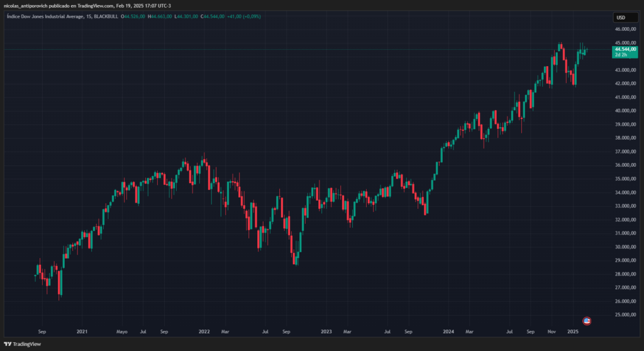Click 41.000,00 on the price axis
This screenshot has width=644, height=351.
tap(626, 97)
